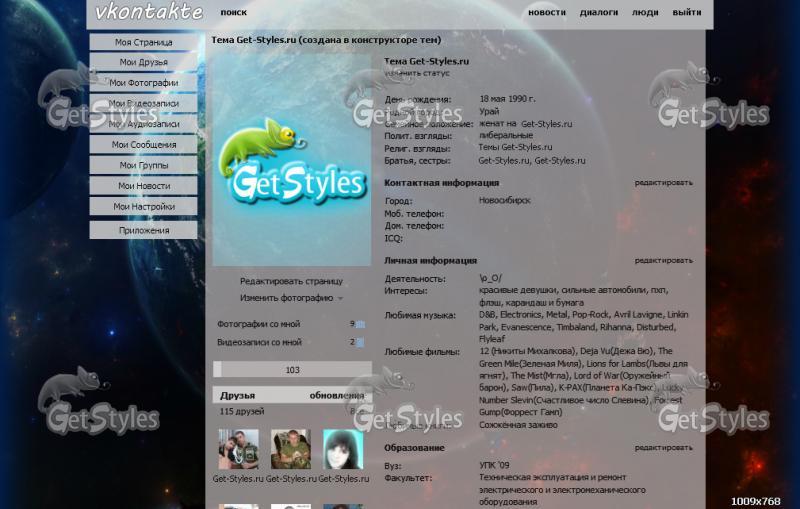Image resolution: width=800 pixels, height=509 pixels.
Task: Go to новости in top bar
Action: pos(547,12)
